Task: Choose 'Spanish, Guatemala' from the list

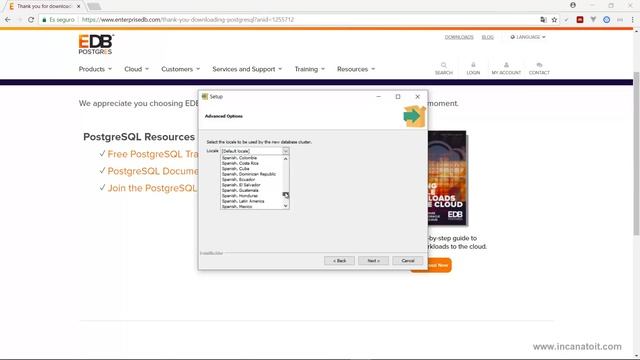Action: click(251, 190)
